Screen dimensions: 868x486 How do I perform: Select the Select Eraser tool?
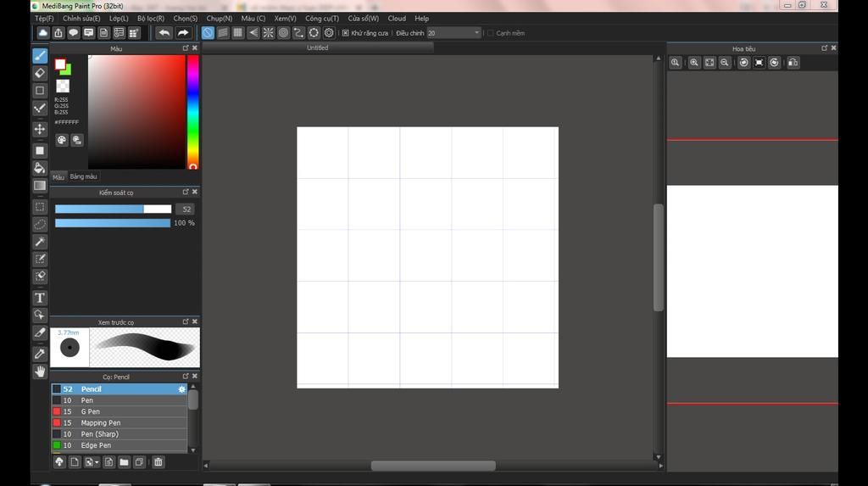[x=40, y=276]
